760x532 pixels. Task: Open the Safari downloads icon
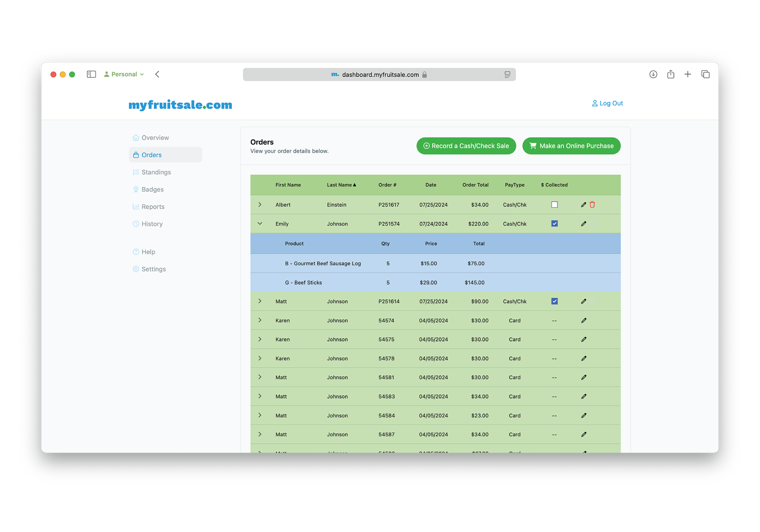(x=653, y=74)
